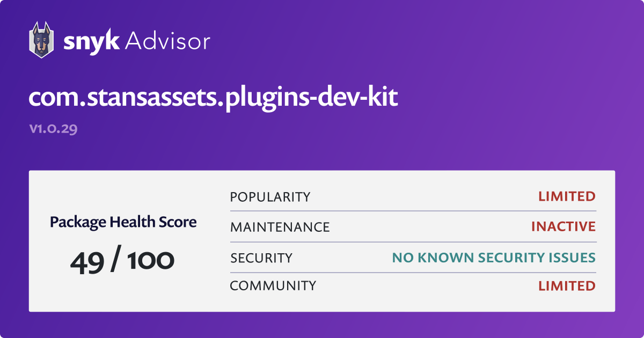Select the snyk wordmark icon
The width and height of the screenshot is (644, 338).
pos(92,39)
